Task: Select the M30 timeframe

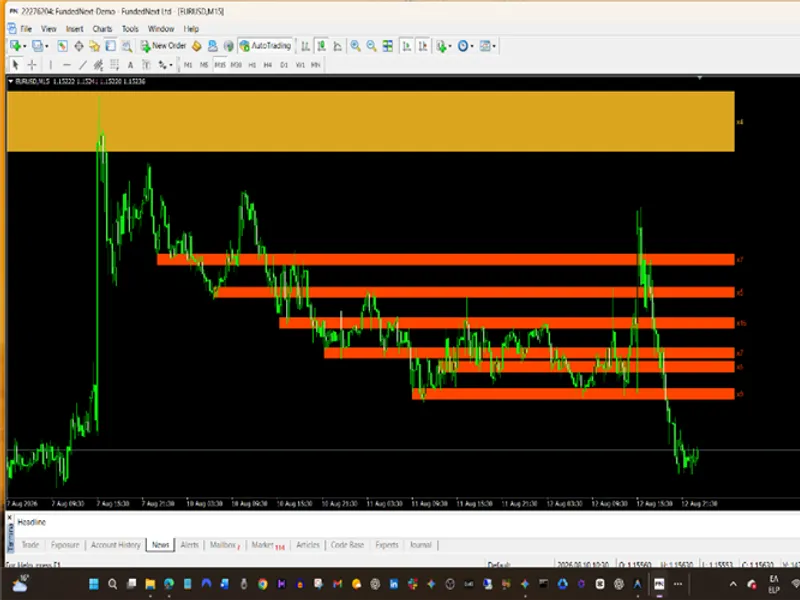Action: pyautogui.click(x=236, y=65)
